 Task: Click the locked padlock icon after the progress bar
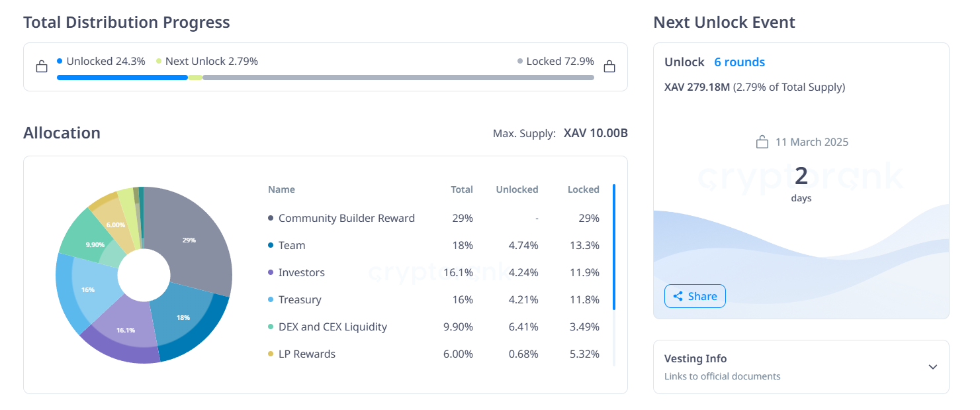[x=609, y=66]
